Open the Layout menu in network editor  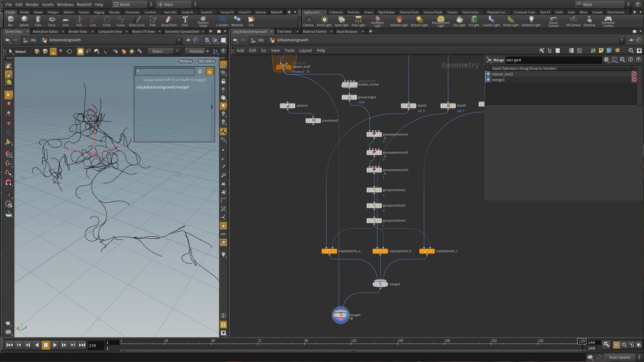click(305, 51)
